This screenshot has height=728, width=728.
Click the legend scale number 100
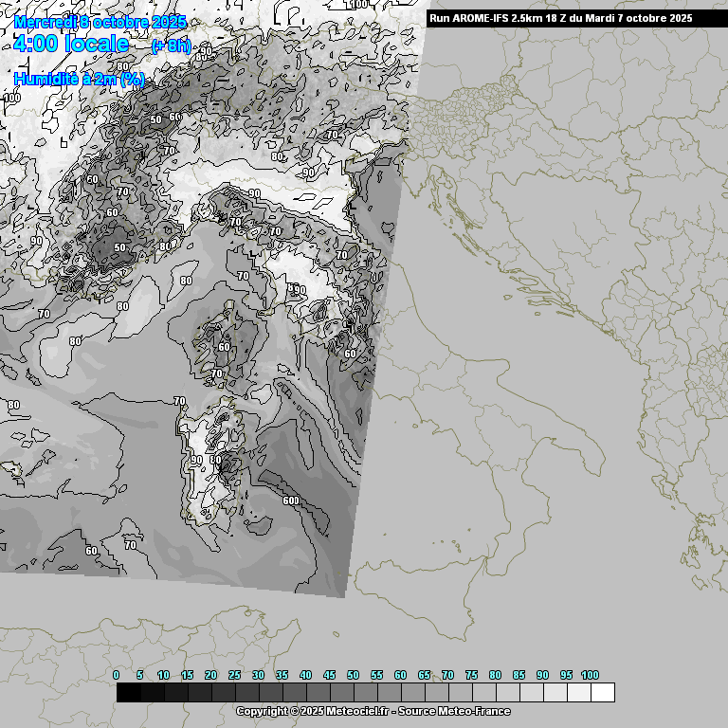(x=590, y=675)
